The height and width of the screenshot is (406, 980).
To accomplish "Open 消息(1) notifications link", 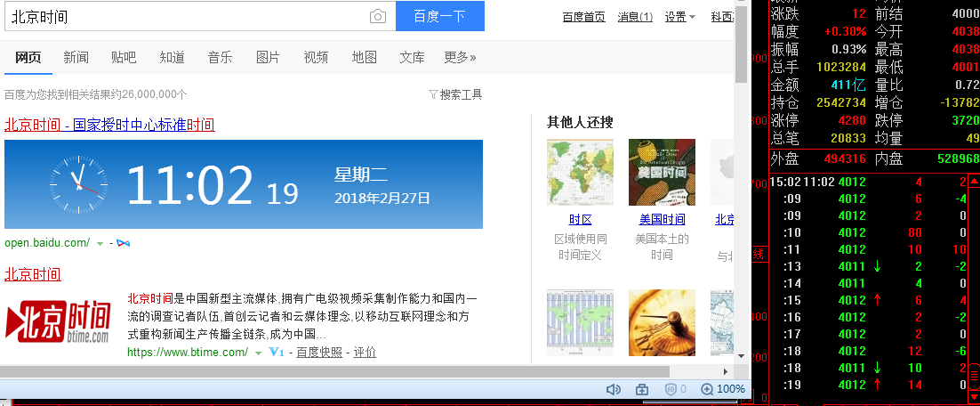I will 635,17.
